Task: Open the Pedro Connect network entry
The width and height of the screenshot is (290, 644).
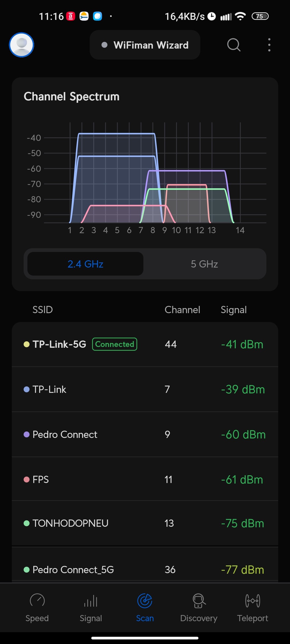Action: tap(145, 434)
